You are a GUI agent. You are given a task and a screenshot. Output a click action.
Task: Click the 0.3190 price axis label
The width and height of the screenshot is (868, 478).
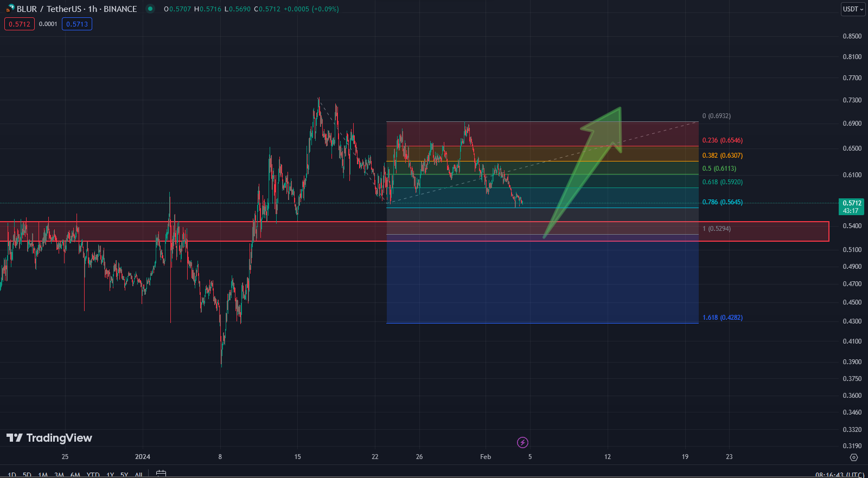[x=852, y=446]
